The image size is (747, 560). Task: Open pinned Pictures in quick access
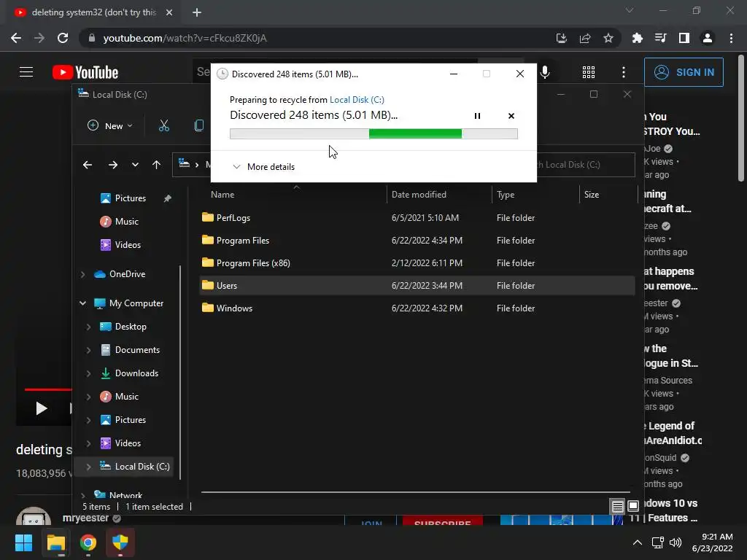point(130,198)
